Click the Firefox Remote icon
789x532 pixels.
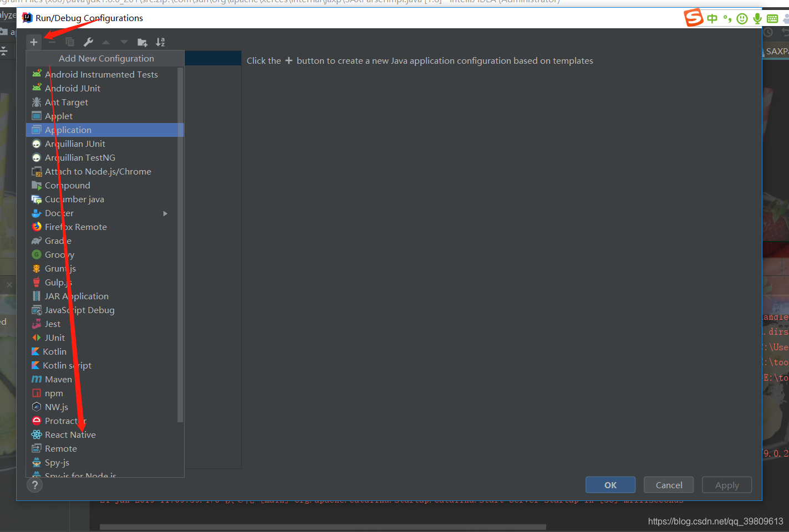[x=37, y=227]
